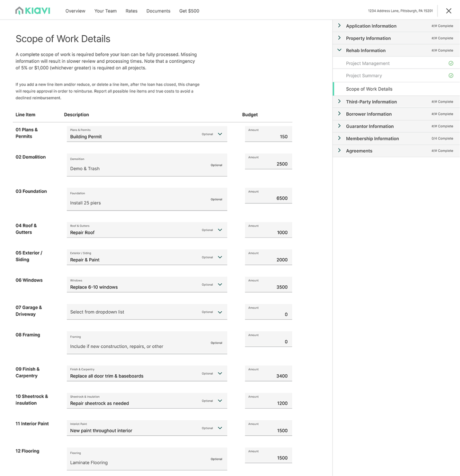Viewport: 460px width, 476px height.
Task: Open the Rates nav item
Action: [x=131, y=11]
